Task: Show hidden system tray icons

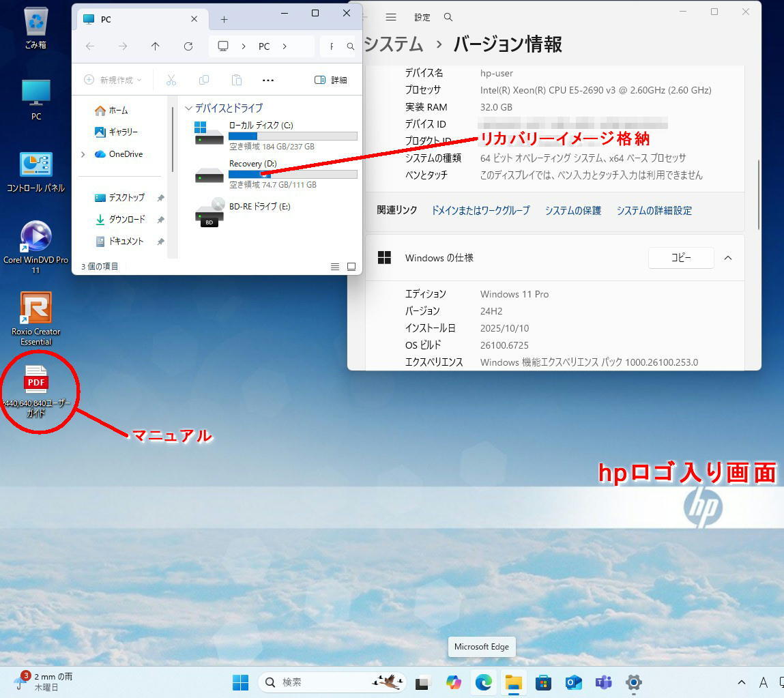Action: 742,682
